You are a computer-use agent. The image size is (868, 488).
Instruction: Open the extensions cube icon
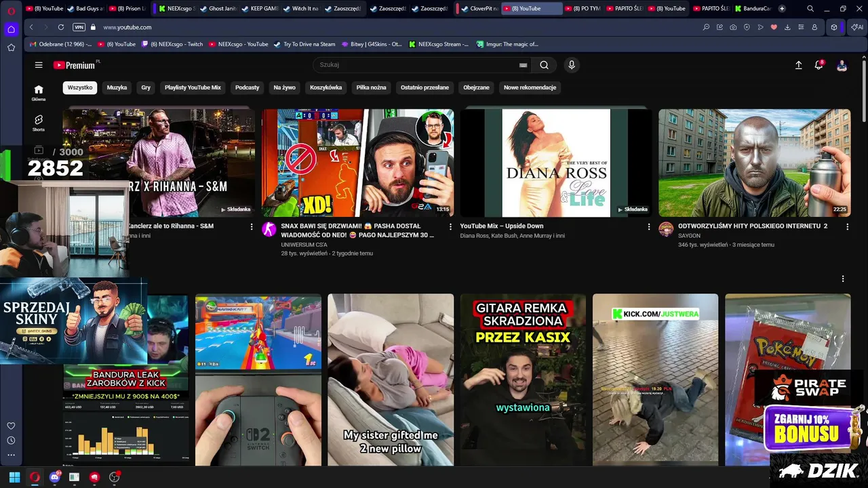click(x=834, y=27)
